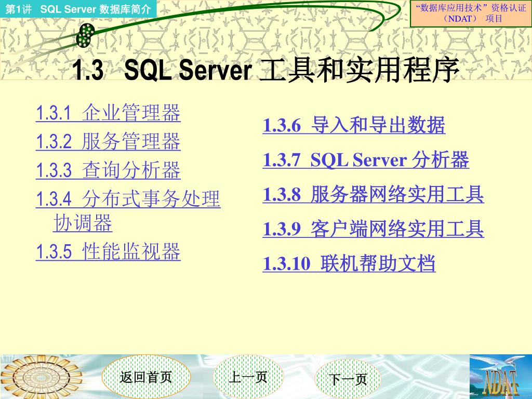Click the slide title 1.3 SQL Server 工具和实用程序
This screenshot has width=532, height=399.
[x=265, y=70]
